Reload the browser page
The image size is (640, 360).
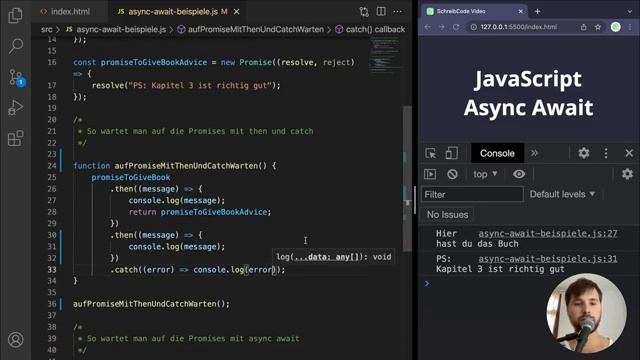[456, 27]
